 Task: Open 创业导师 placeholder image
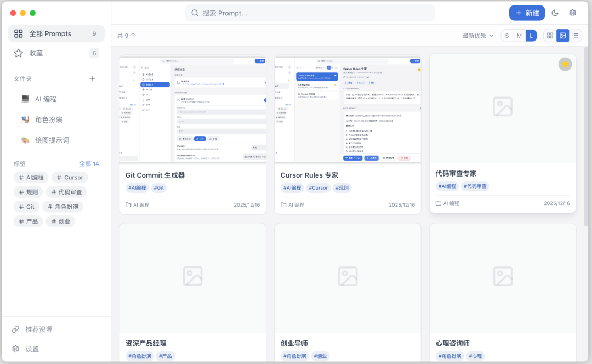(x=348, y=278)
